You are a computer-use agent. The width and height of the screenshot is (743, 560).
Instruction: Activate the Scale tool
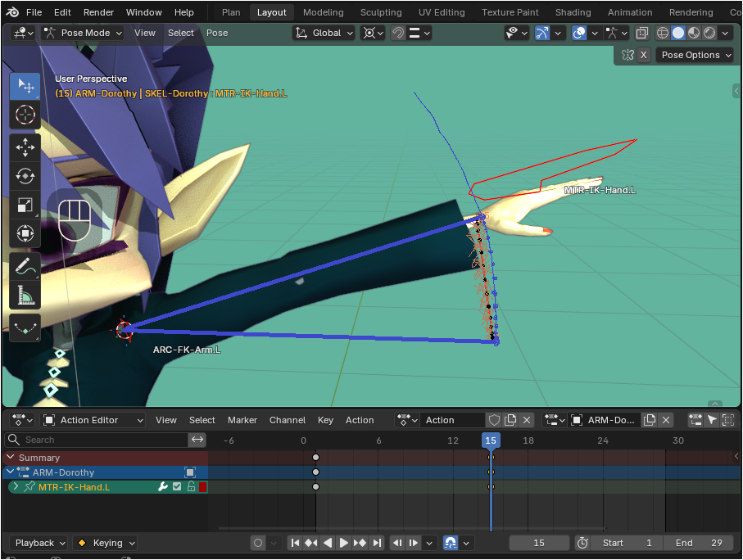tap(25, 205)
